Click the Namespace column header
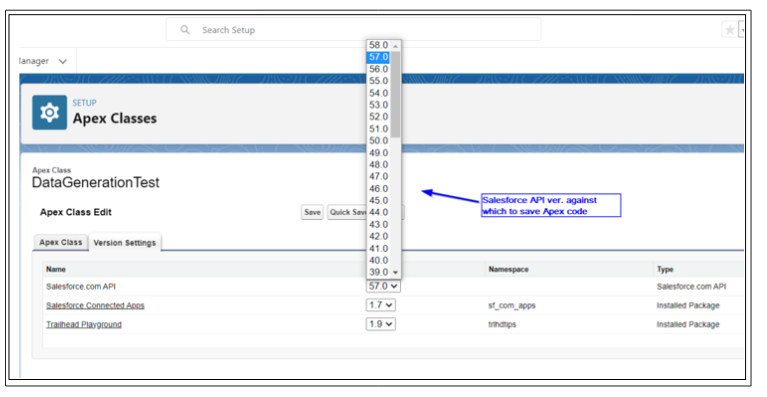Image resolution: width=767 pixels, height=397 pixels. tap(508, 269)
